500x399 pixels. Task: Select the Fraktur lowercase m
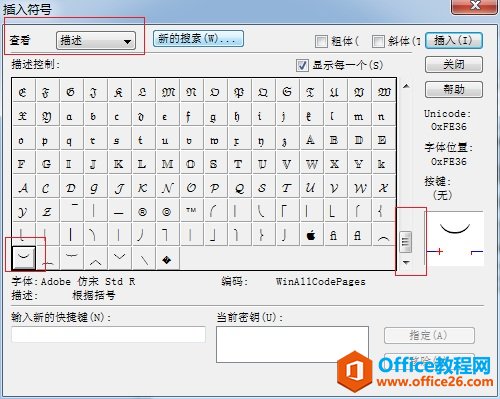tap(359, 116)
